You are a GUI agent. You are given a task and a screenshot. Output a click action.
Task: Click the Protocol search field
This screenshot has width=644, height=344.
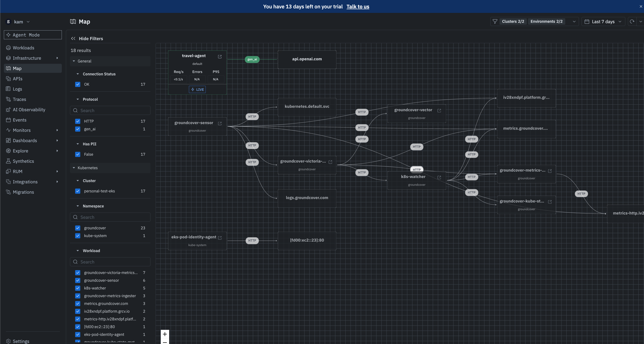pyautogui.click(x=110, y=111)
